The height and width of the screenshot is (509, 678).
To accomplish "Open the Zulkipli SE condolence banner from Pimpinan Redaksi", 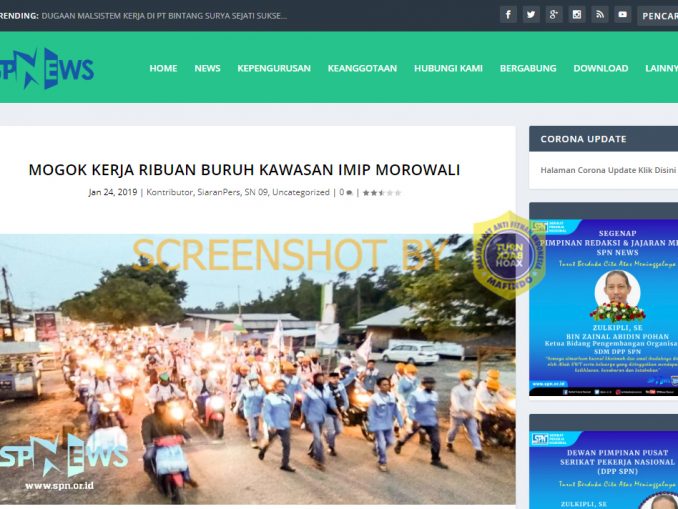I will coord(604,307).
